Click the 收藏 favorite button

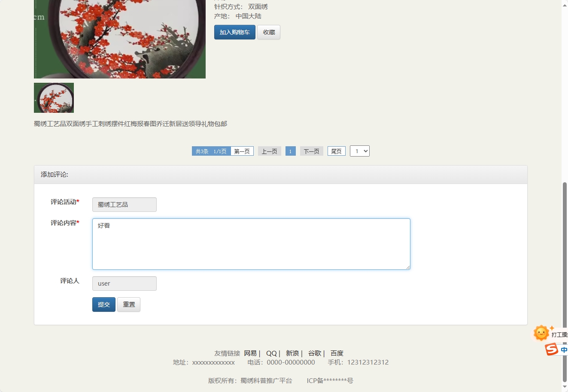coord(269,32)
